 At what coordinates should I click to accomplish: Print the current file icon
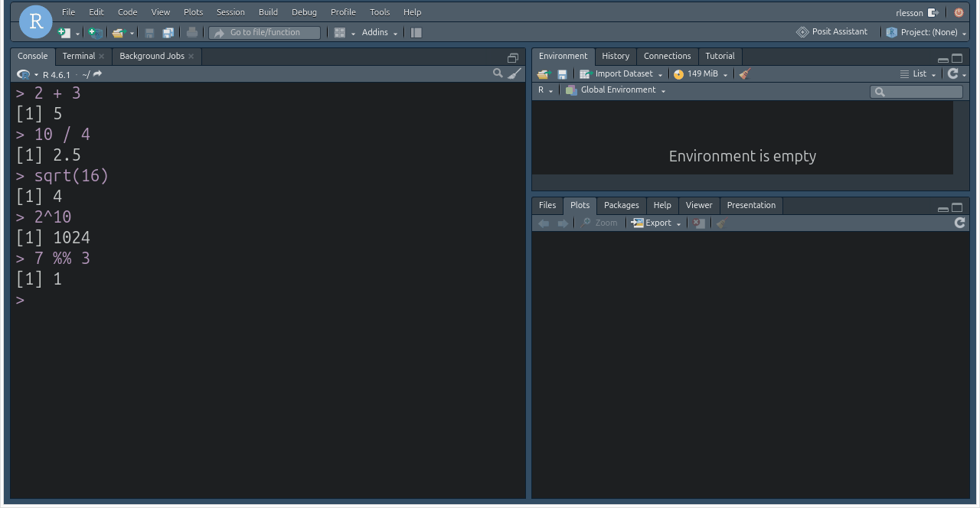point(192,33)
